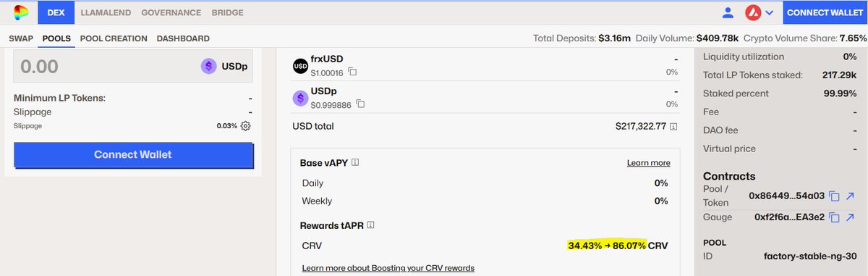Viewport: 868px width, 276px height.
Task: Click the 0.03% slippage value
Action: (x=226, y=126)
